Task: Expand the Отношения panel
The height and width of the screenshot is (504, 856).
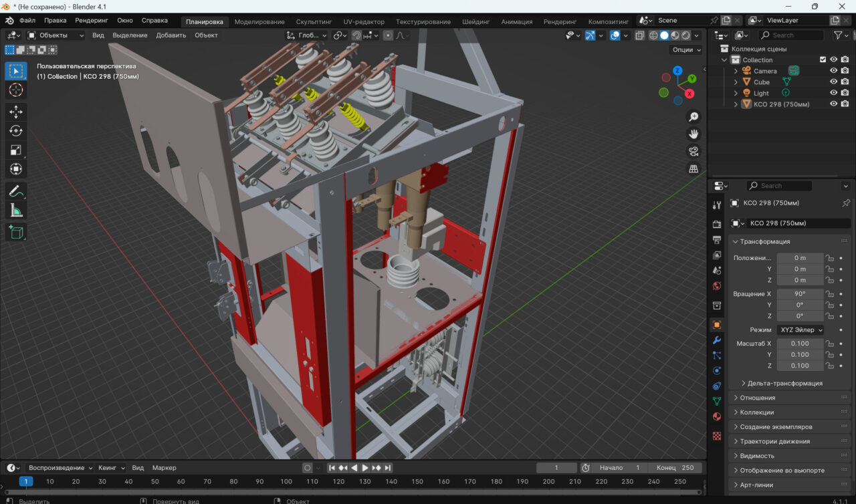Action: pyautogui.click(x=757, y=398)
